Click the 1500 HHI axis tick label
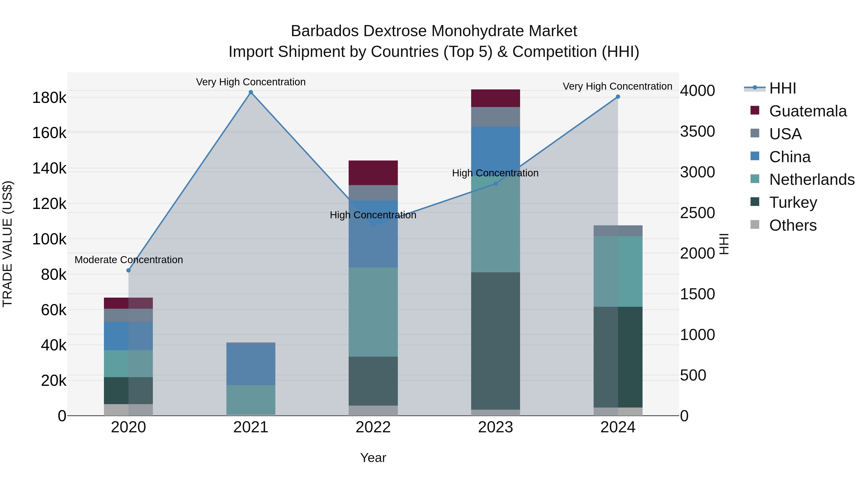Image resolution: width=868 pixels, height=488 pixels. (x=697, y=294)
